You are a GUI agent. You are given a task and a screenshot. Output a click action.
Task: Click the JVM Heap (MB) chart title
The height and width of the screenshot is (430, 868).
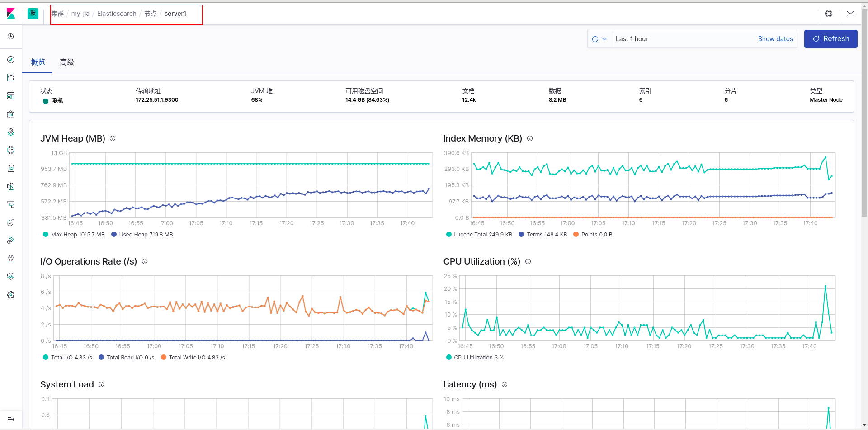pos(73,138)
